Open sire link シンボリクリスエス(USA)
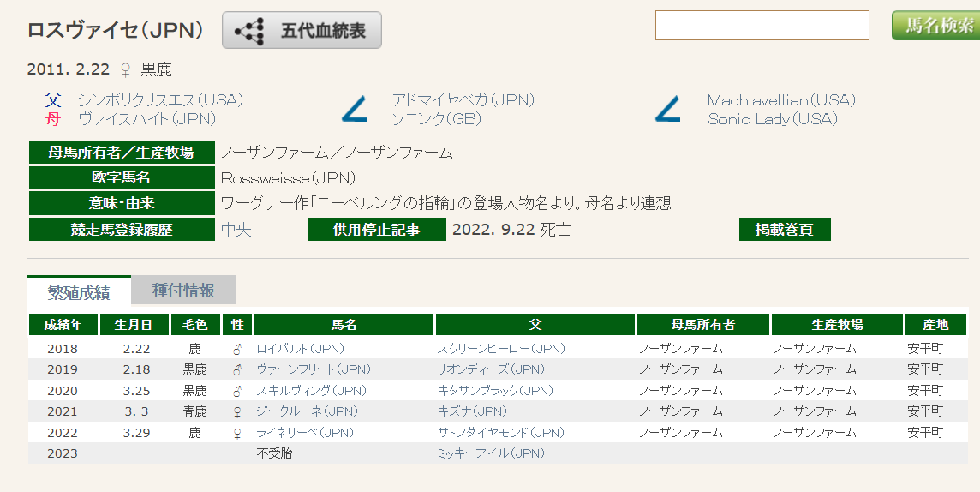The width and height of the screenshot is (980, 492). coord(160,100)
